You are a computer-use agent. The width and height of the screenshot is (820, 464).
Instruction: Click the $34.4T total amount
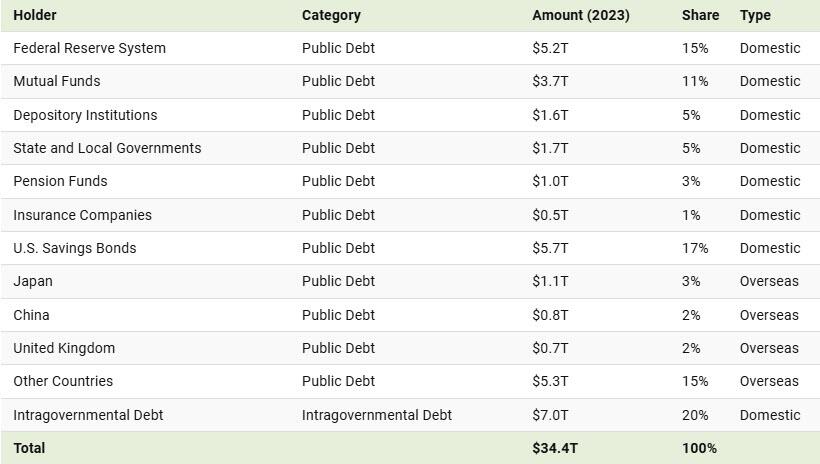click(554, 448)
